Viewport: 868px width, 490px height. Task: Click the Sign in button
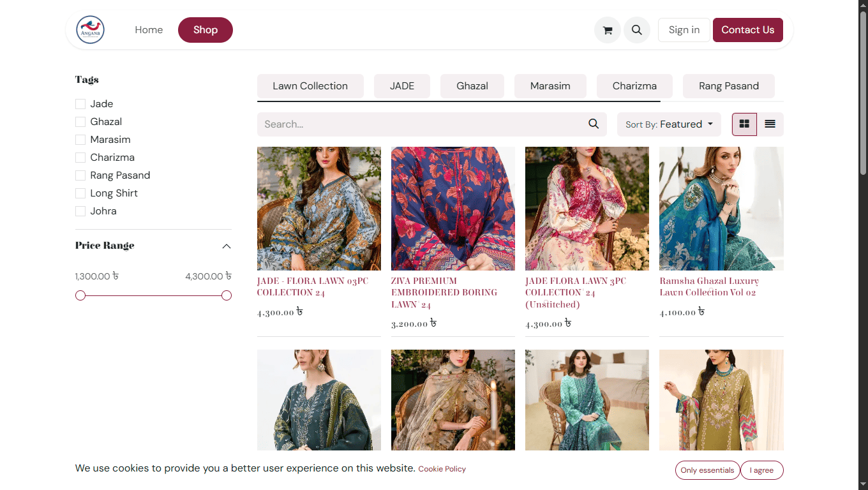point(684,30)
